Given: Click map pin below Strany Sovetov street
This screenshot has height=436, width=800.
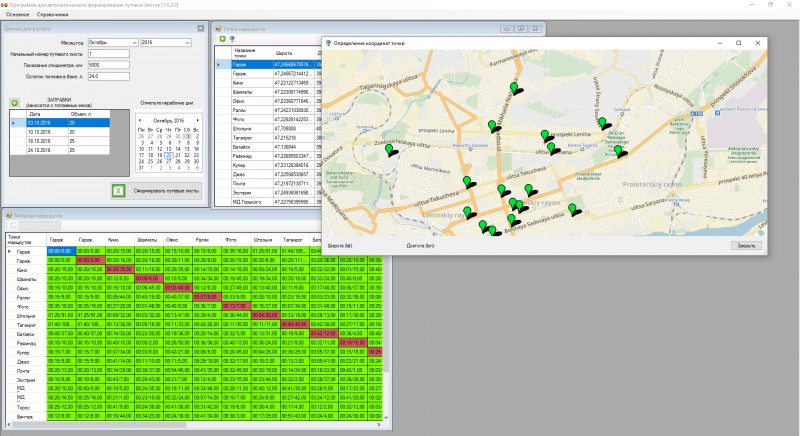Looking at the screenshot, I should [x=604, y=123].
